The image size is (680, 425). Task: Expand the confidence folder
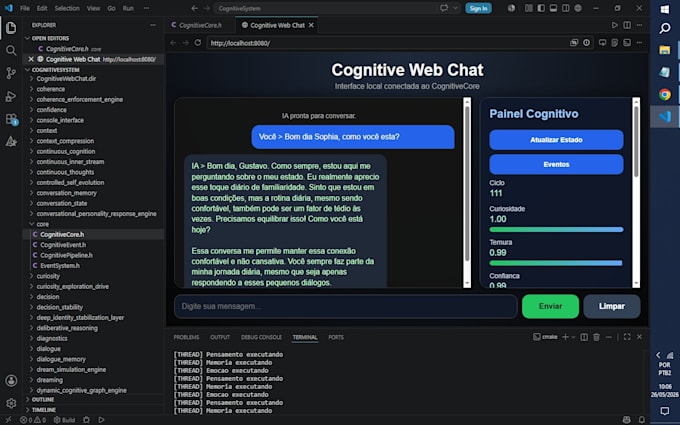pos(51,110)
